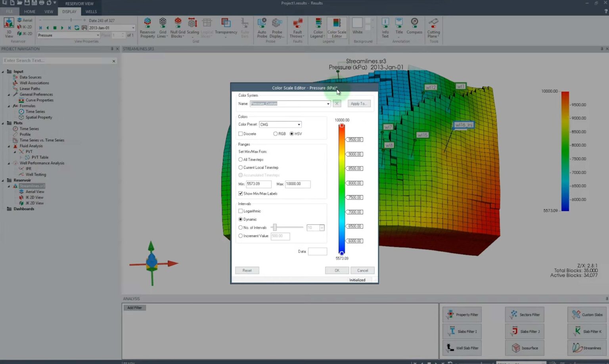Click the Apply To... button
The width and height of the screenshot is (609, 364).
pyautogui.click(x=359, y=104)
